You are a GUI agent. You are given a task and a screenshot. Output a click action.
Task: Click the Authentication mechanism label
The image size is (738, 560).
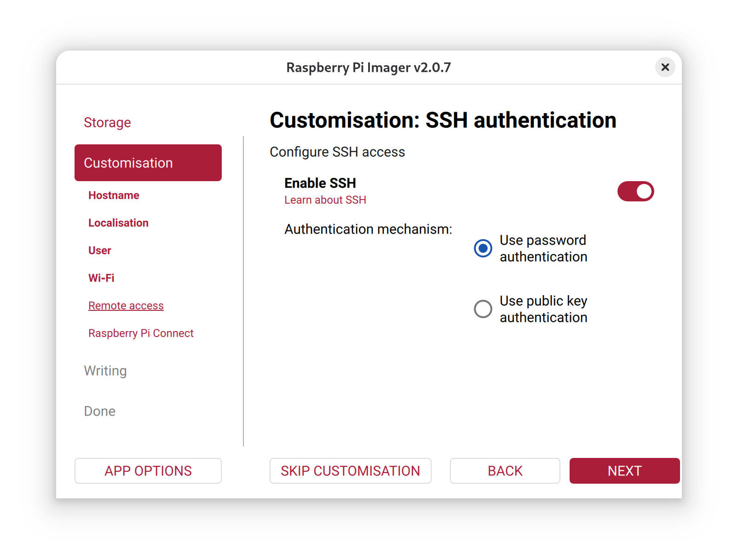click(368, 229)
